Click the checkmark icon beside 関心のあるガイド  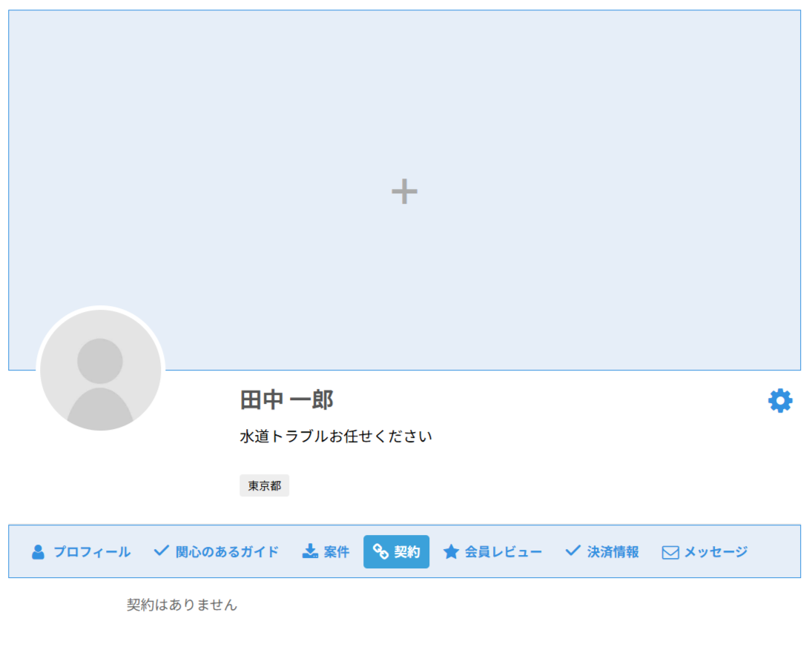click(162, 551)
